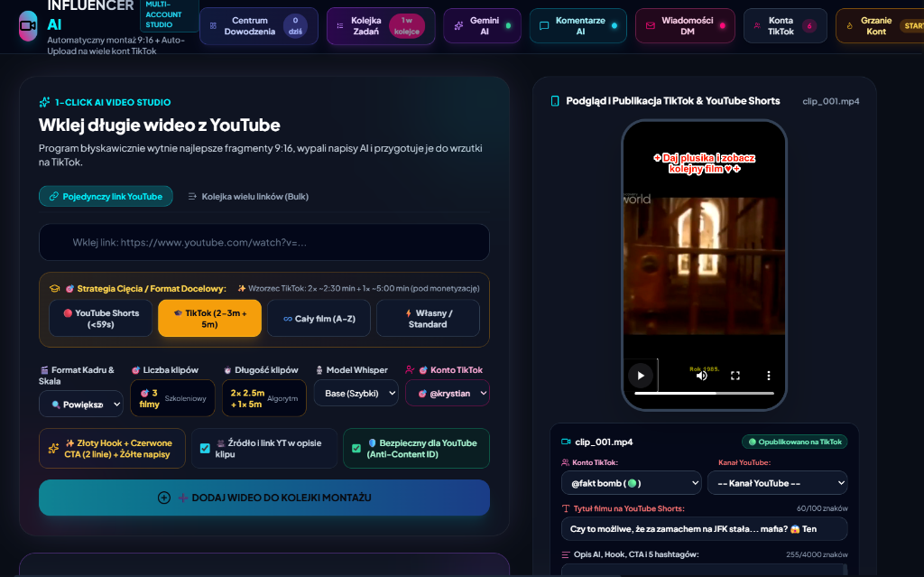This screenshot has width=924, height=577.
Task: Click the sparkle icon in the Złoty Hook option
Action: pos(53,449)
